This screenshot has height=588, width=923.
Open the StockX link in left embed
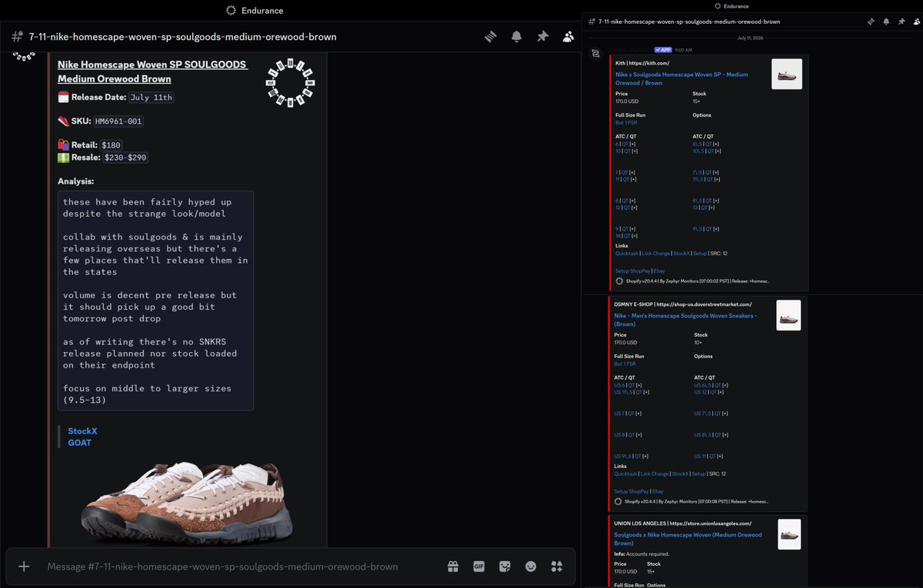click(82, 431)
